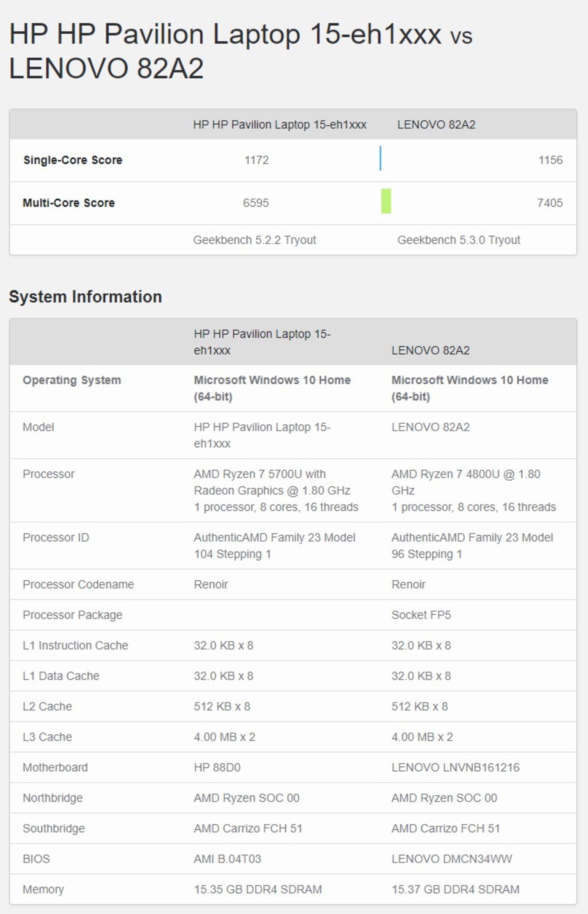Click the Southbridge row label

pyautogui.click(x=54, y=828)
